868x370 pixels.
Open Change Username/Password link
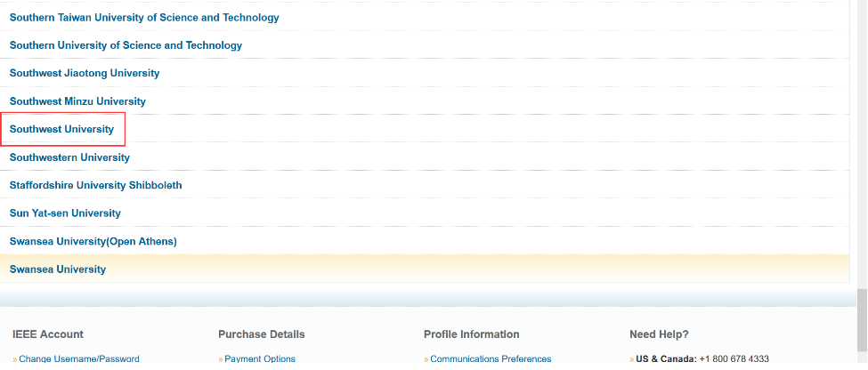(x=79, y=359)
